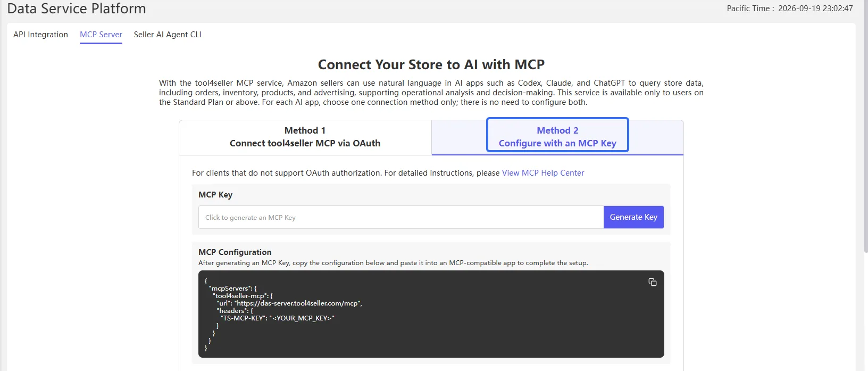Image resolution: width=868 pixels, height=371 pixels.
Task: Click the MCP Key section label
Action: 215,195
